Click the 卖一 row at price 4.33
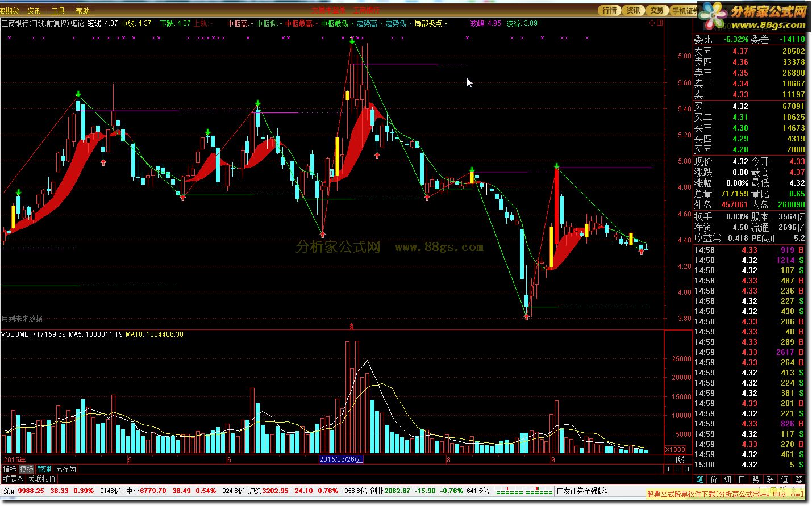The height and width of the screenshot is (506, 812). click(x=749, y=94)
